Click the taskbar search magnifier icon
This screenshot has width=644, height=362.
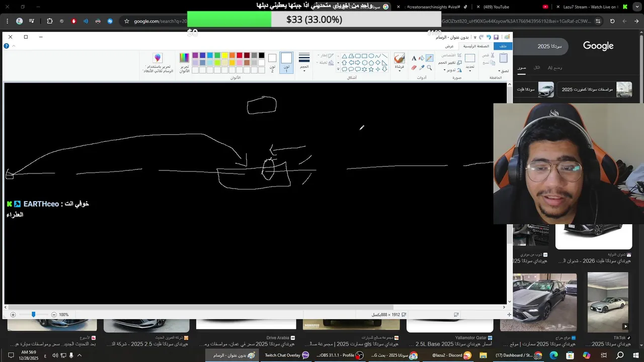click(x=620, y=355)
